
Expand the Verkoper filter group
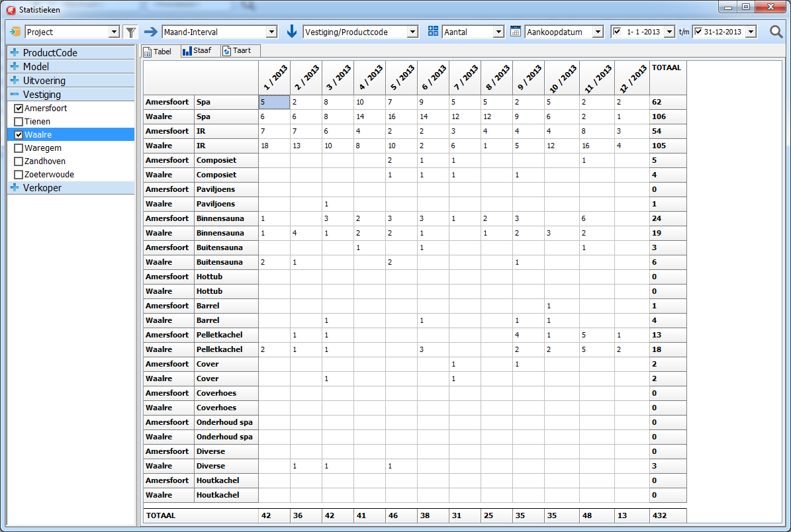click(15, 188)
